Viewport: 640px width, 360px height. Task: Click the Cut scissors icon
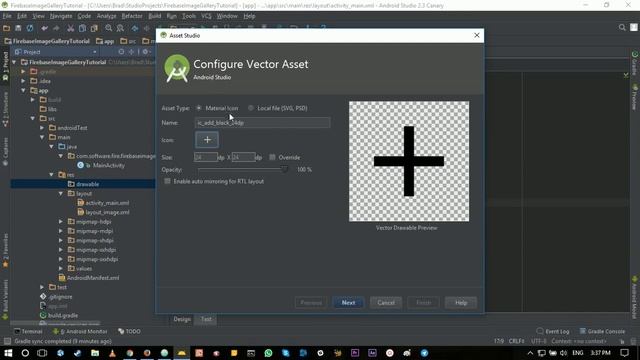click(x=71, y=28)
